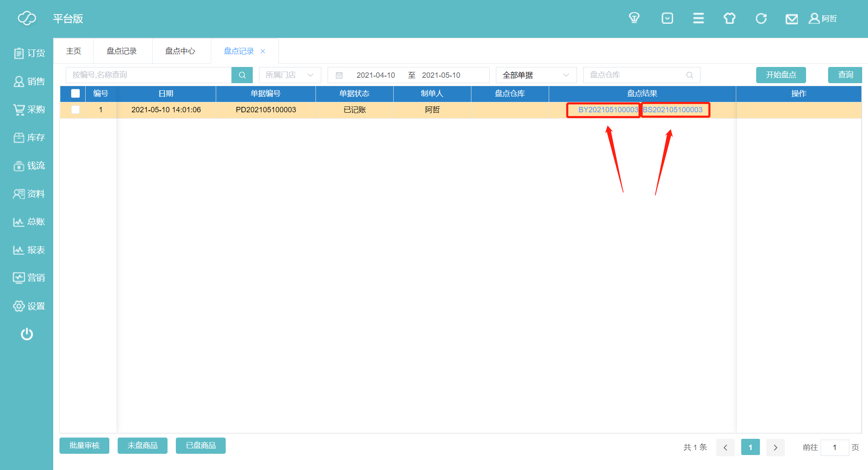Click the refresh icon in top bar
The image size is (868, 470).
coord(761,18)
